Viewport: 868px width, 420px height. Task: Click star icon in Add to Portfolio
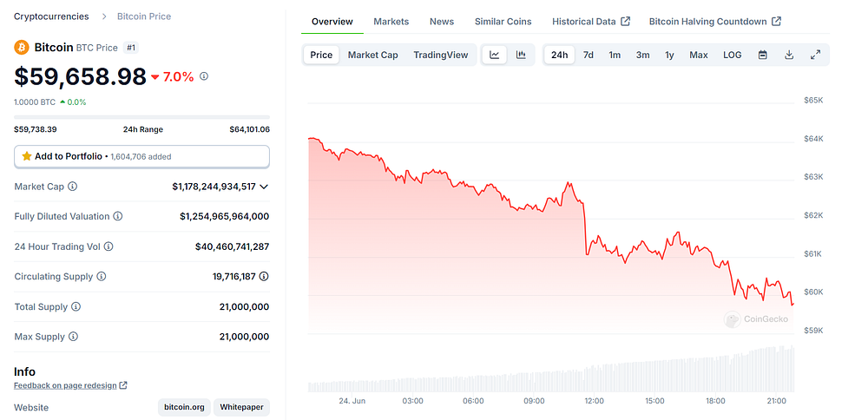[x=27, y=156]
